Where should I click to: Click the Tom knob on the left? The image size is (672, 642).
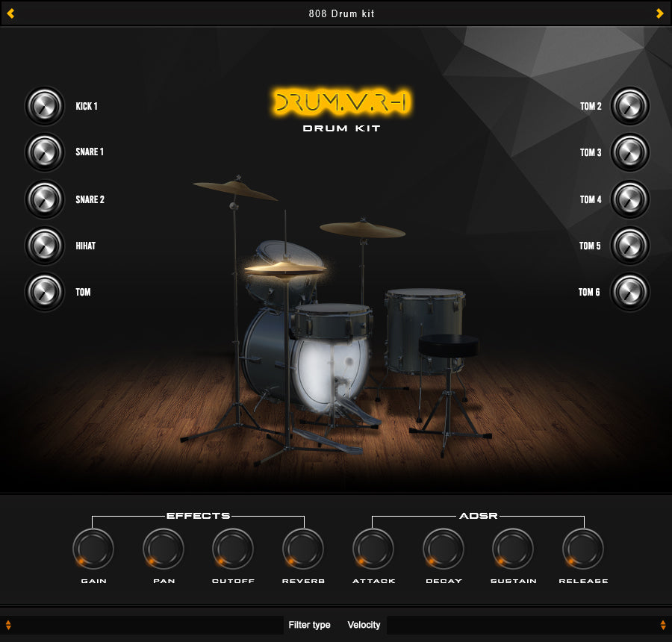pyautogui.click(x=45, y=292)
